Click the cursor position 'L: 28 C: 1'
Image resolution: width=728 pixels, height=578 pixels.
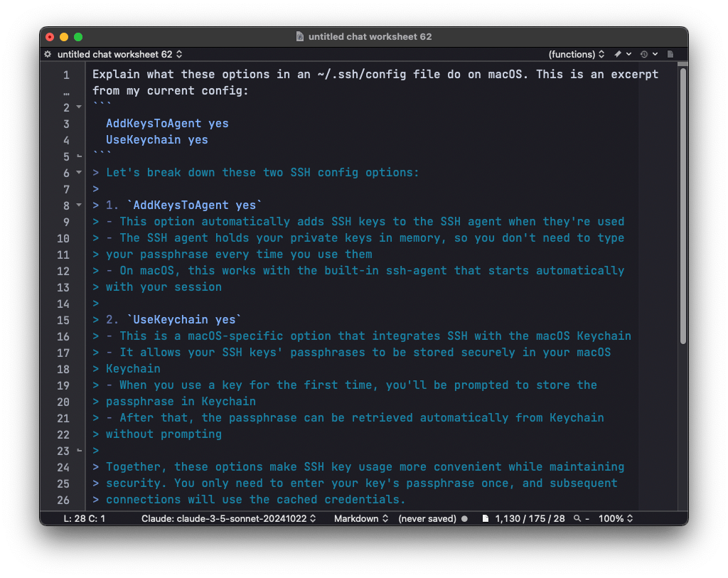84,518
